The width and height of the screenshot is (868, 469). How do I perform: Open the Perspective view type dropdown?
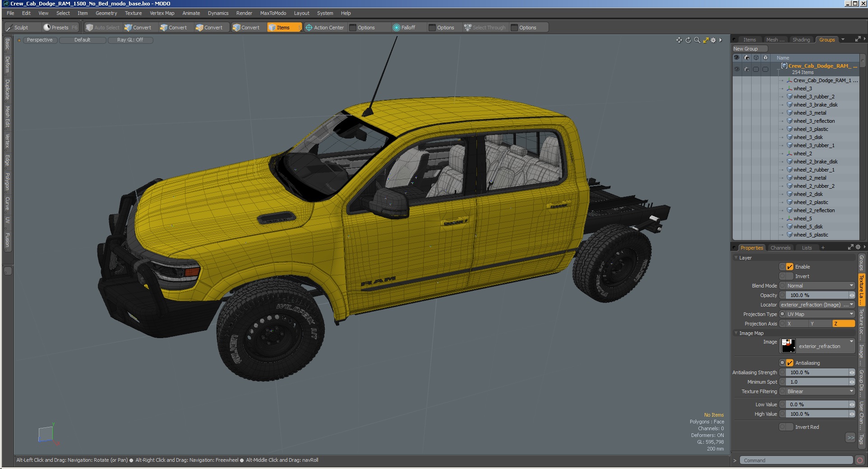40,40
